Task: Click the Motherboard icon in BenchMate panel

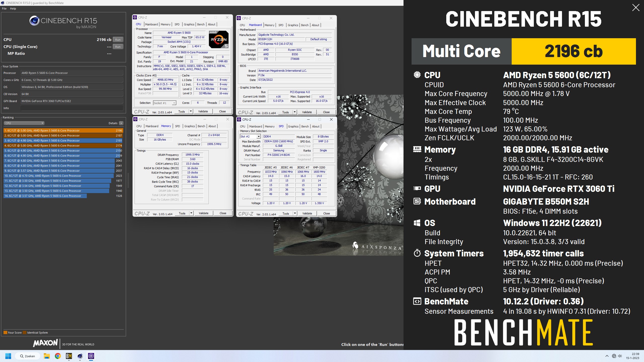Action: (x=417, y=201)
